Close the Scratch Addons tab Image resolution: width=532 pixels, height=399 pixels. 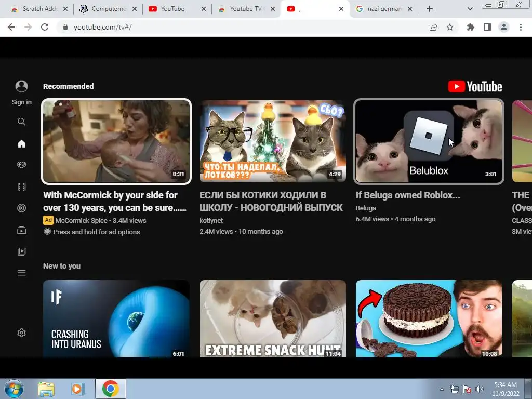click(65, 9)
